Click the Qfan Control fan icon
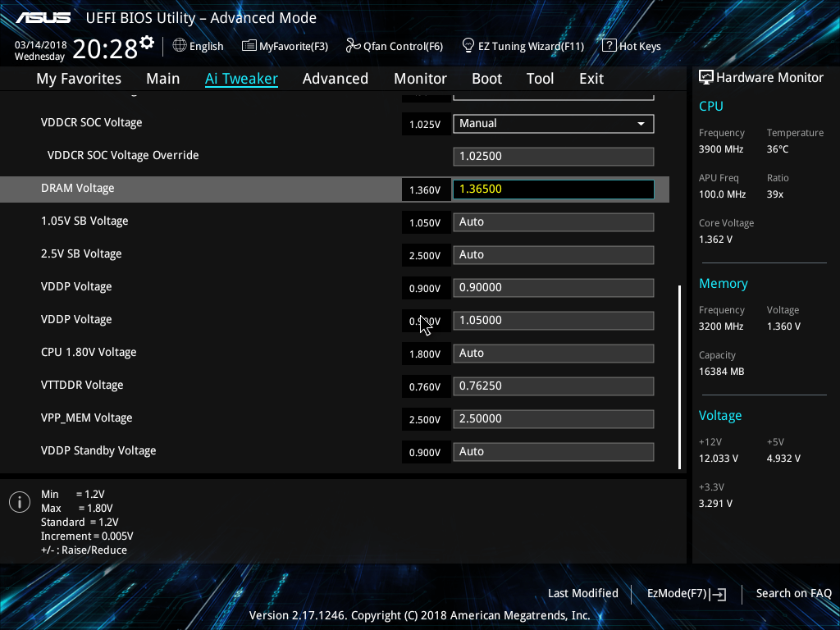 tap(353, 46)
